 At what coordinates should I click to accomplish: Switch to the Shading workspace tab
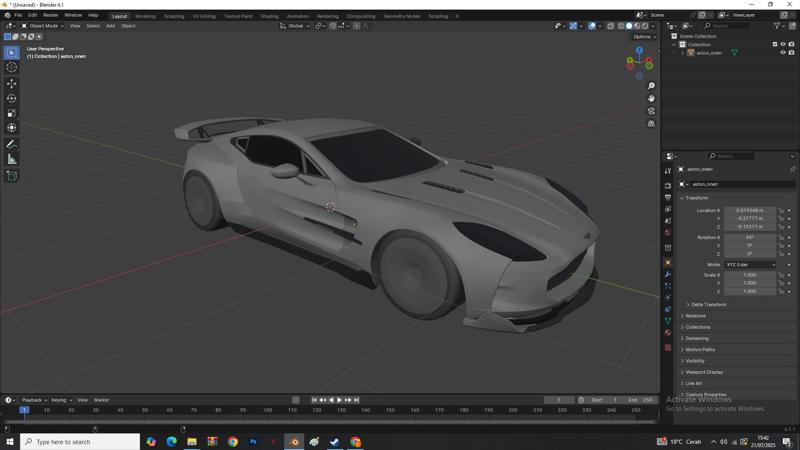[x=269, y=16]
